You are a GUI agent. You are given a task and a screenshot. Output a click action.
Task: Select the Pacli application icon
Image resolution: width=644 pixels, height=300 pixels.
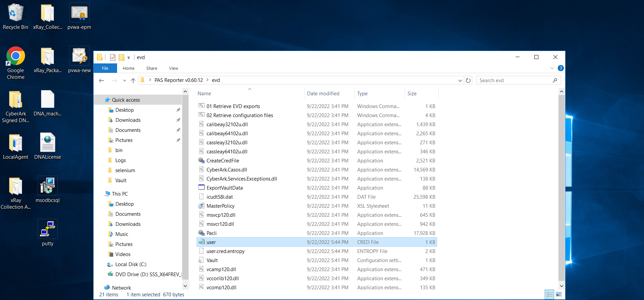point(201,233)
